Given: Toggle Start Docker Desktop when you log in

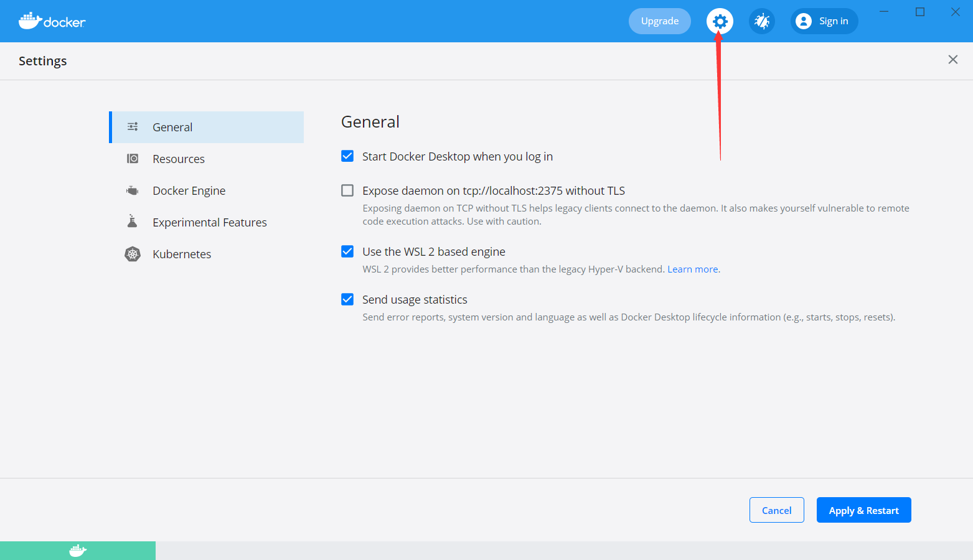Looking at the screenshot, I should click(347, 156).
